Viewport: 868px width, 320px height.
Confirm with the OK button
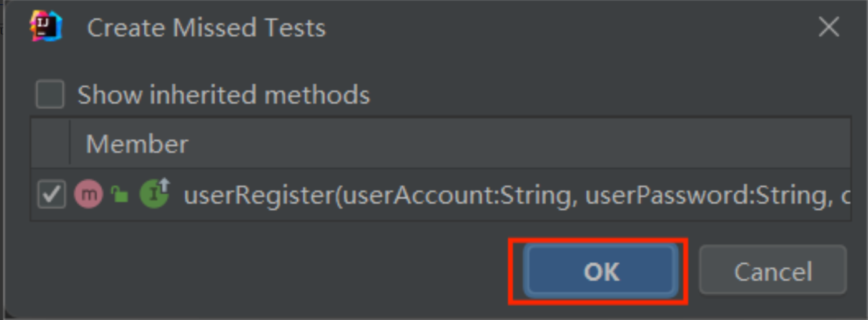pyautogui.click(x=601, y=271)
